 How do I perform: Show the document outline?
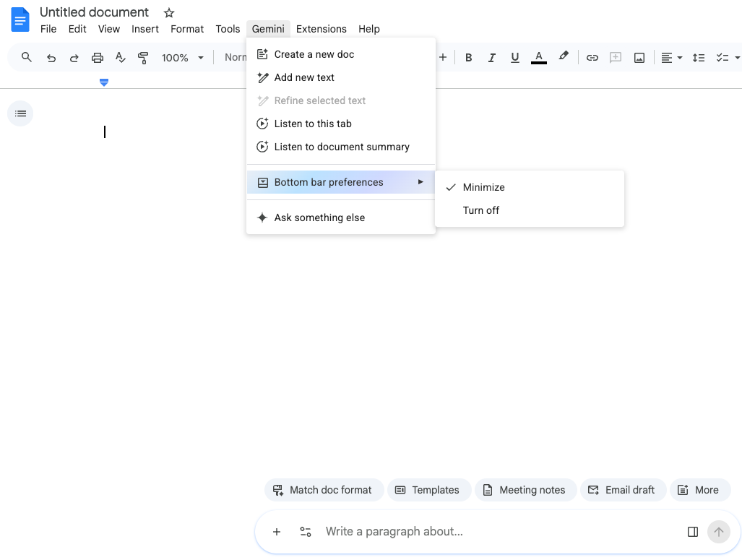click(x=20, y=113)
